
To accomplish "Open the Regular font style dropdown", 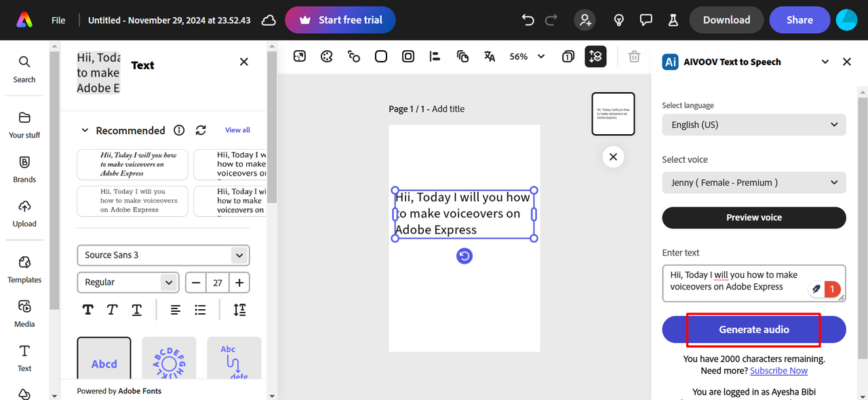I will 128,282.
